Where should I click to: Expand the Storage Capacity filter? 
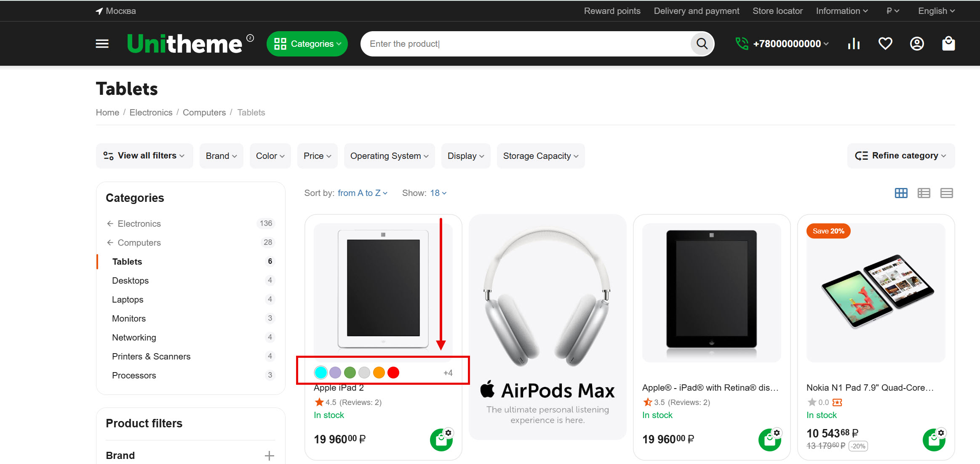click(x=540, y=156)
